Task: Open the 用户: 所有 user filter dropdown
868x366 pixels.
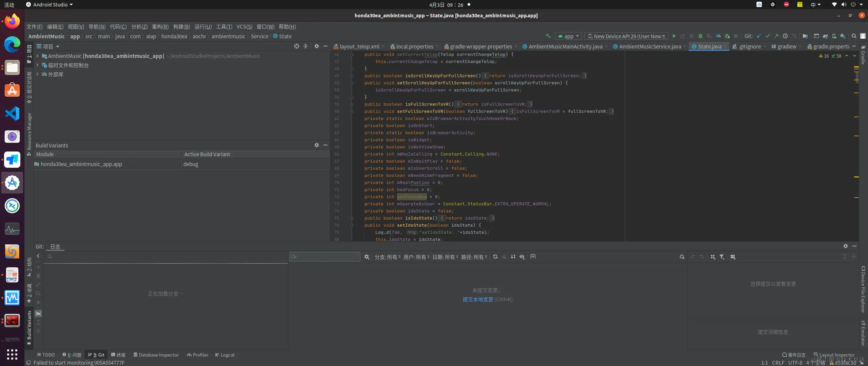Action: click(x=416, y=257)
